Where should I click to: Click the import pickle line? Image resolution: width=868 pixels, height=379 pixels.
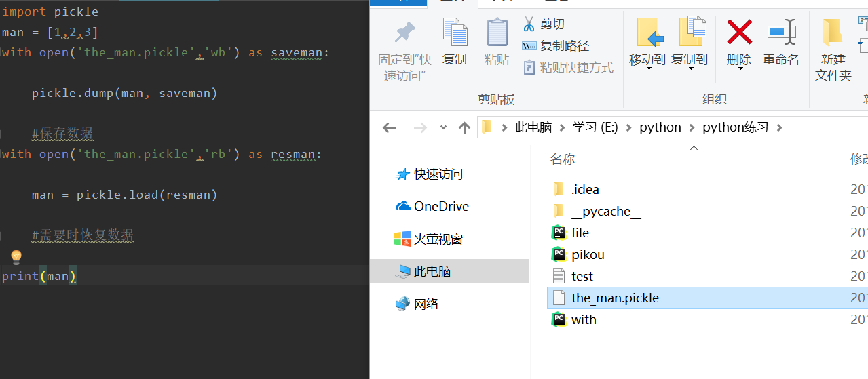(50, 12)
